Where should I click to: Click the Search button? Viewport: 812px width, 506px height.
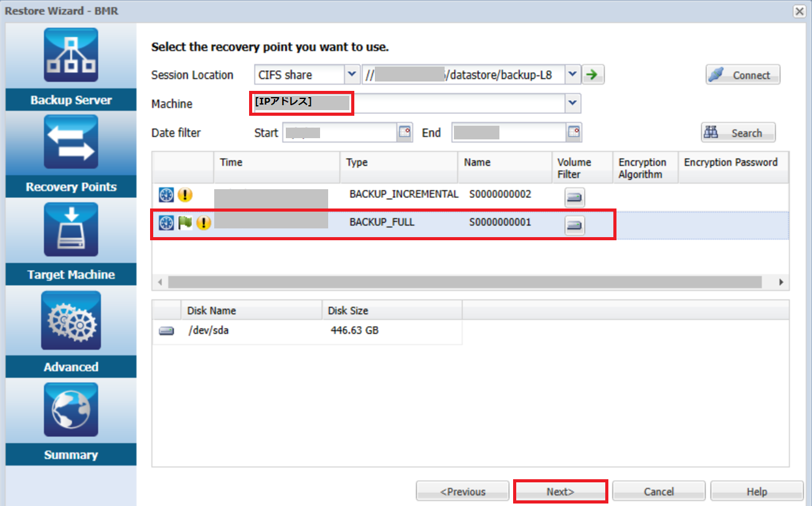[739, 133]
